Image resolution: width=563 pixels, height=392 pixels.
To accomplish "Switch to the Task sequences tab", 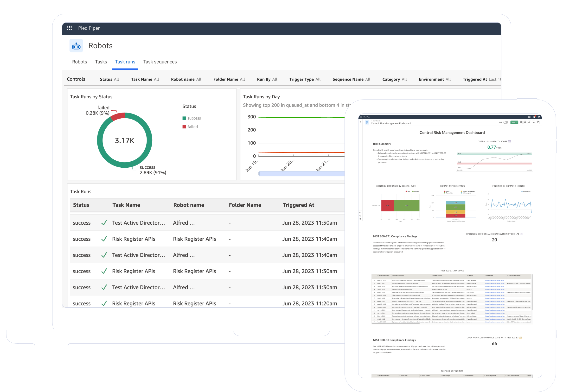I will tap(160, 62).
